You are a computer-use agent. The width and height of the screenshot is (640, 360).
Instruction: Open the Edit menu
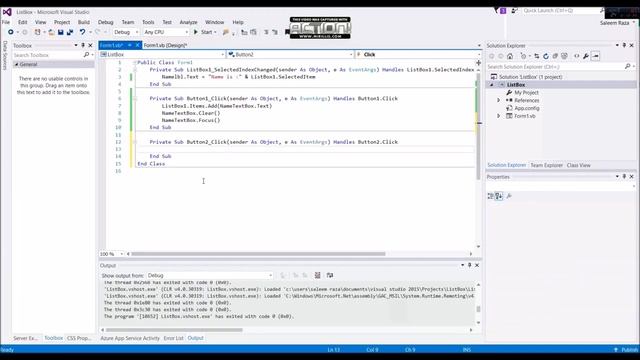coord(23,22)
